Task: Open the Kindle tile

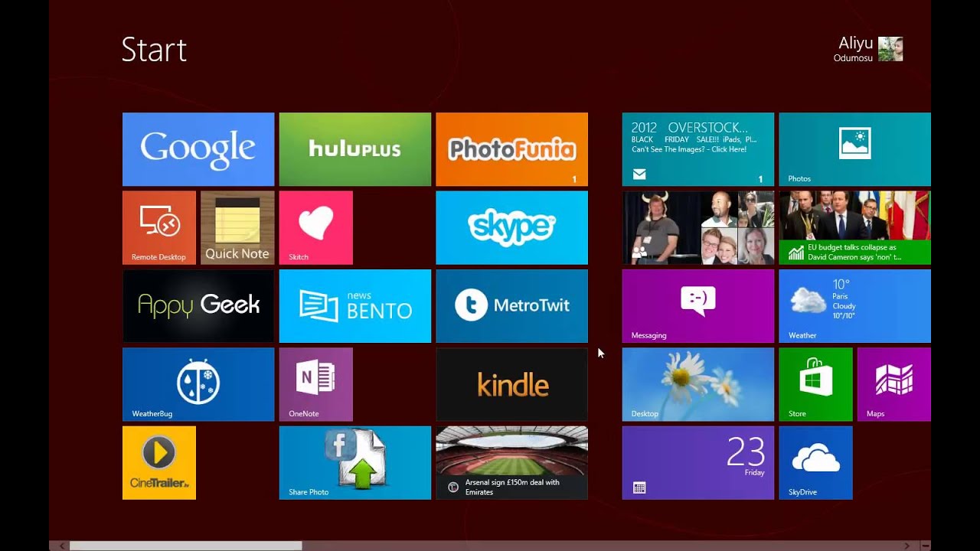Action: (x=512, y=384)
